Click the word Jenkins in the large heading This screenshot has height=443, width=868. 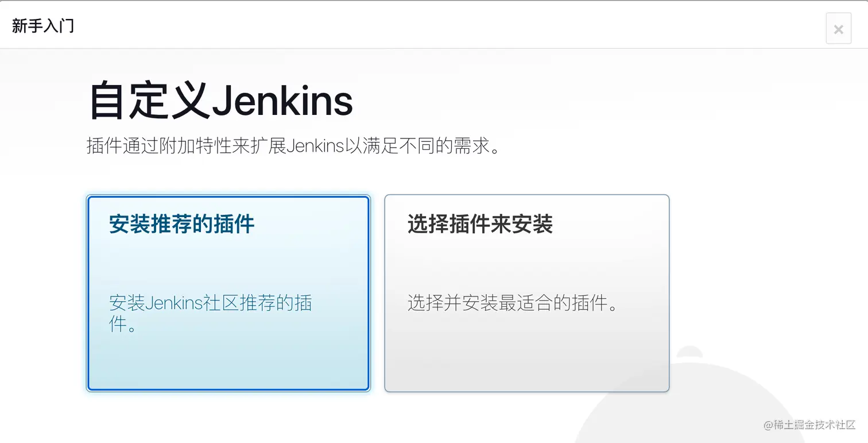point(282,101)
